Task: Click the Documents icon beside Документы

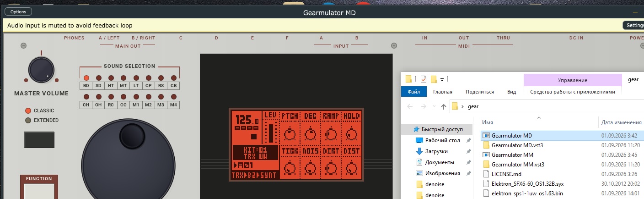Action: point(419,162)
